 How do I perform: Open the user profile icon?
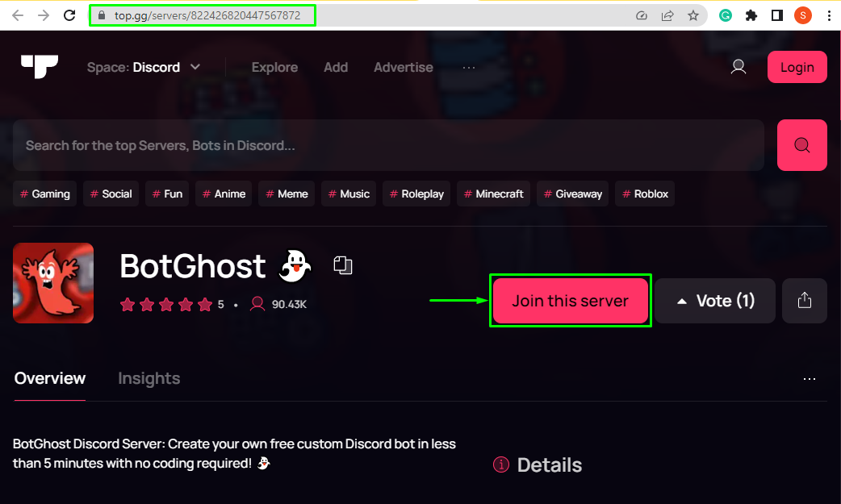pyautogui.click(x=738, y=67)
